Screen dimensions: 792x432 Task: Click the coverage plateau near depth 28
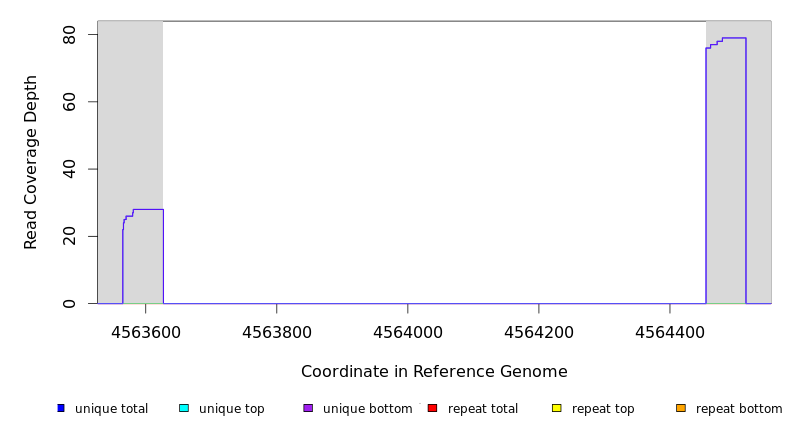pyautogui.click(x=148, y=209)
